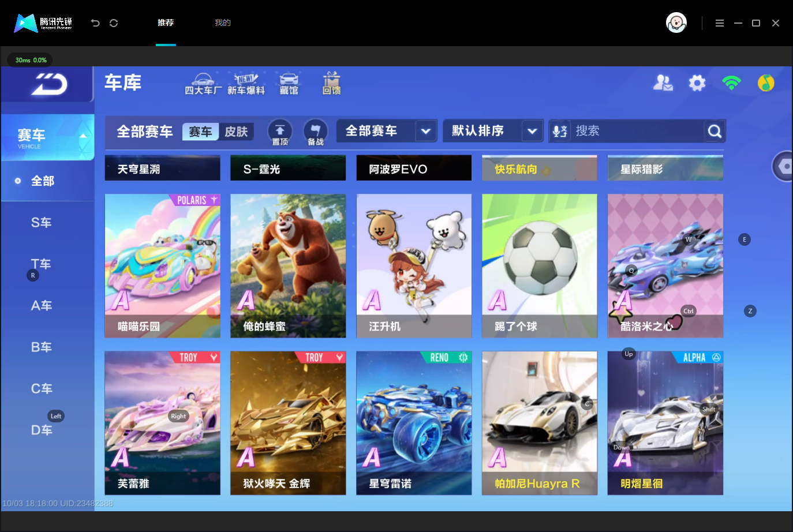Expand the 默认排序 sort dropdown
The width and height of the screenshot is (793, 532).
pyautogui.click(x=493, y=131)
